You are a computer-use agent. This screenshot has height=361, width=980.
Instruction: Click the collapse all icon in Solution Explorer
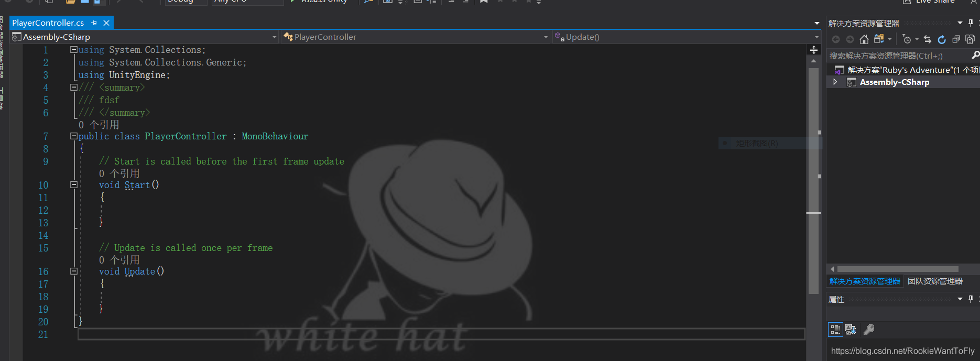(956, 39)
